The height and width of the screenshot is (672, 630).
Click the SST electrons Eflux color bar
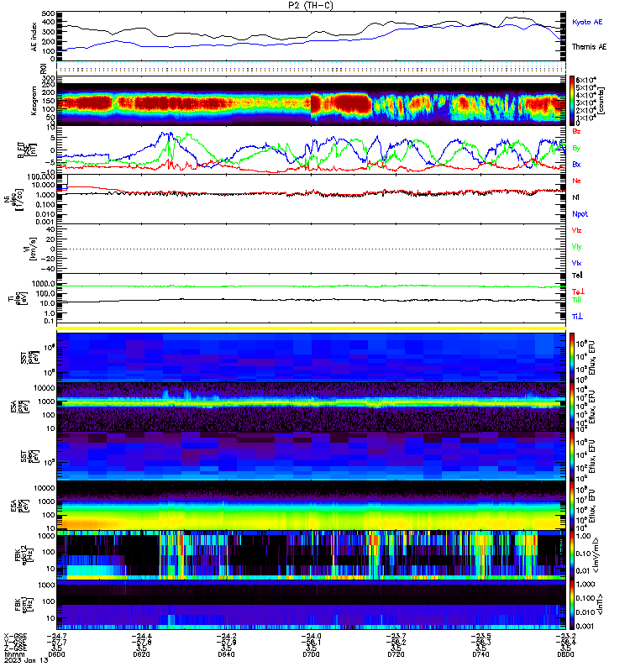[572, 456]
